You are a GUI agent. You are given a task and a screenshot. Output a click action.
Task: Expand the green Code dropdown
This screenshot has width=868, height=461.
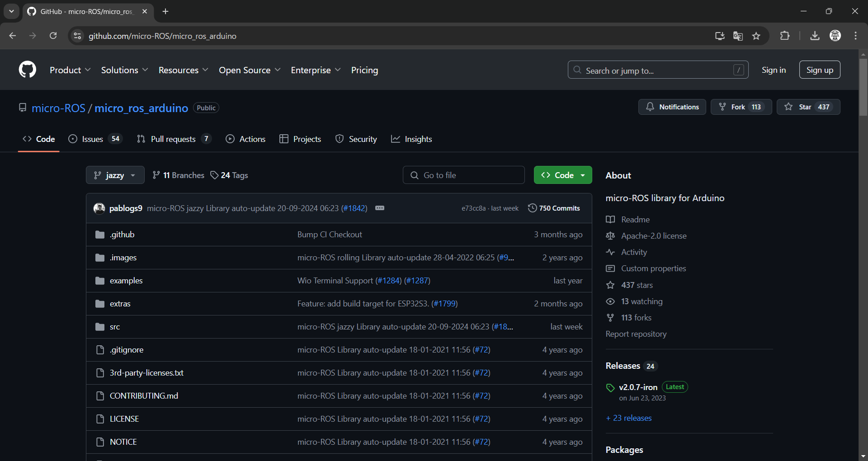click(x=562, y=175)
